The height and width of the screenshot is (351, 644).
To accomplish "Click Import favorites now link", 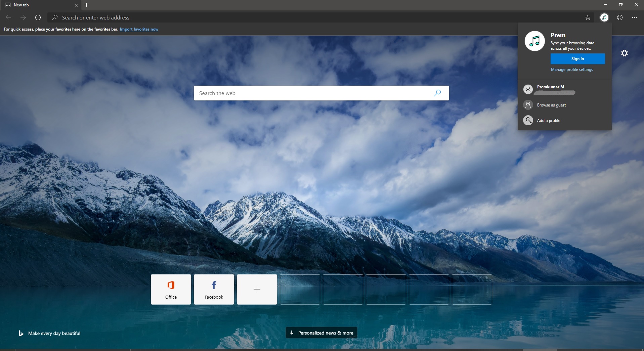I will click(139, 29).
